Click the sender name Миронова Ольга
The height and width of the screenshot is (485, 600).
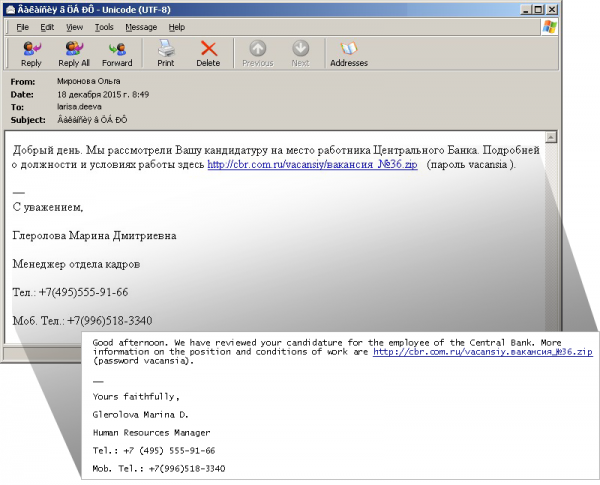(x=88, y=81)
